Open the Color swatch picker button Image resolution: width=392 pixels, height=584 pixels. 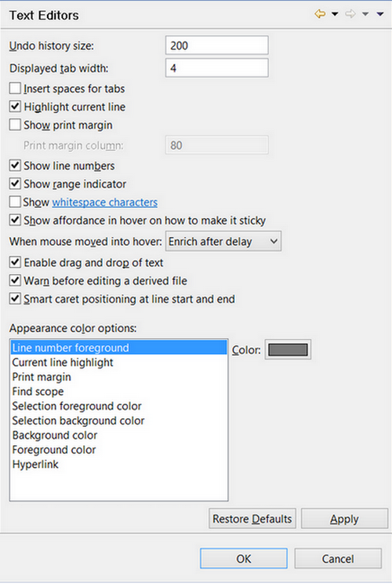288,350
